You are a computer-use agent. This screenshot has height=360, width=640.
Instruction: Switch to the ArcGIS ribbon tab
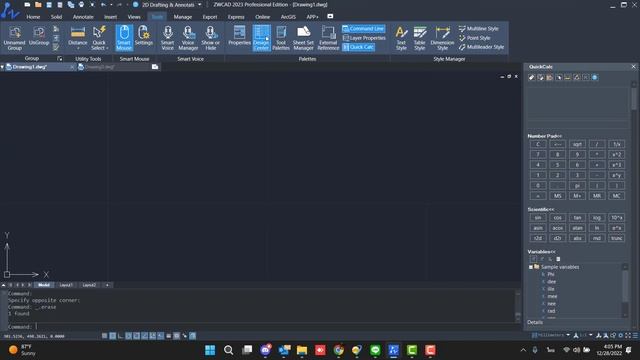pos(288,17)
